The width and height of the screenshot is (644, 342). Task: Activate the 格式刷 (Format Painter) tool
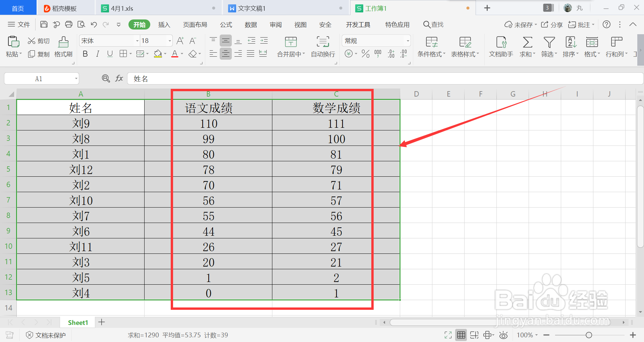pyautogui.click(x=63, y=47)
